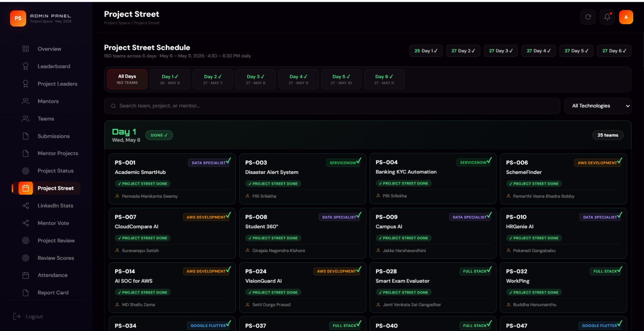This screenshot has height=331, width=644.
Task: Click the PS-034 Google Flutter tag
Action: [x=208, y=326]
